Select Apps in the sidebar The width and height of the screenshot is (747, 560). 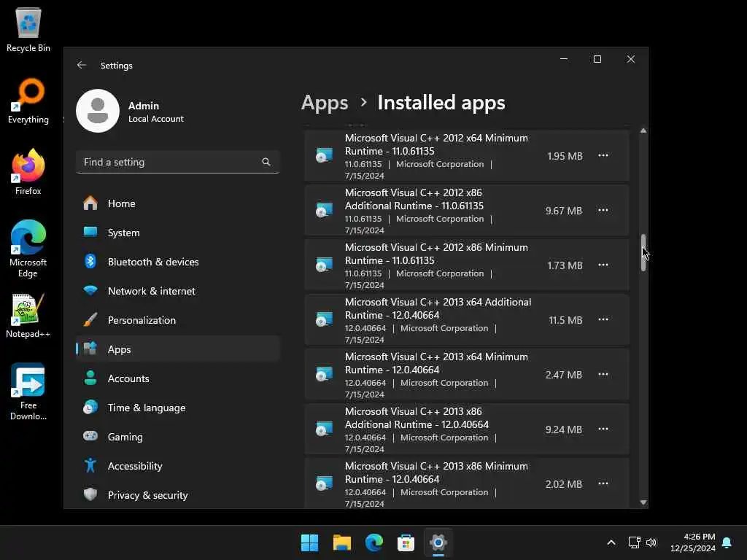pos(177,349)
